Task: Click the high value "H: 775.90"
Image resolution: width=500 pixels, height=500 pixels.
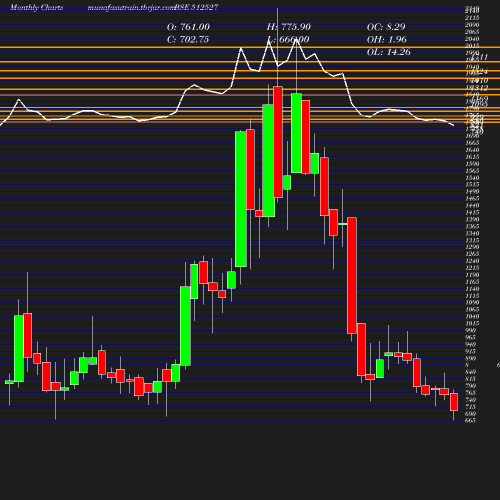Action: (x=289, y=27)
